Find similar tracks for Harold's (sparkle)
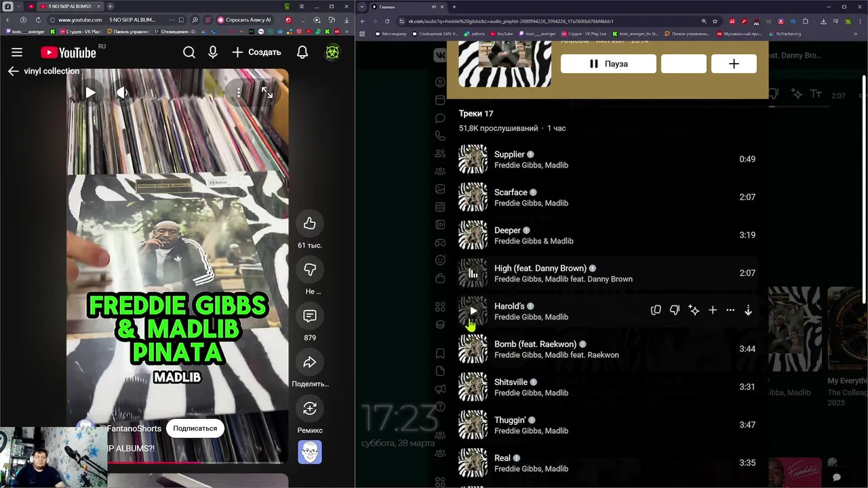This screenshot has height=488, width=868. click(694, 310)
